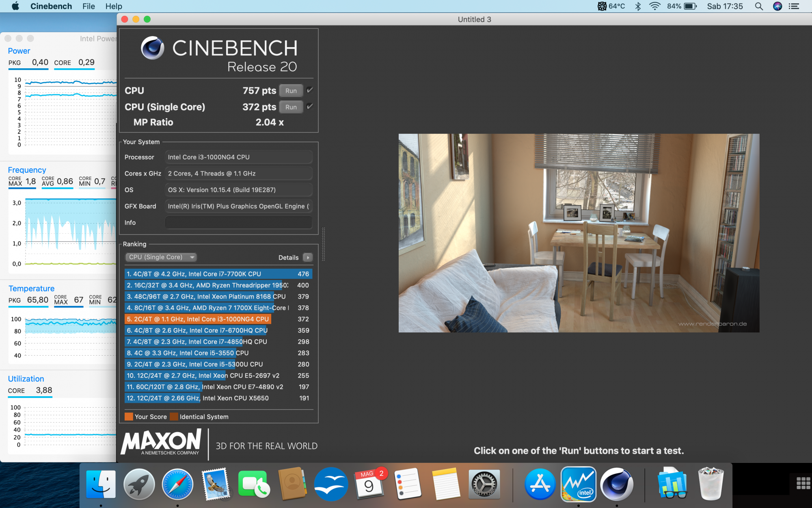Click fan temperature 64°C menu icon
Screen dimensions: 812x508
pyautogui.click(x=611, y=6)
